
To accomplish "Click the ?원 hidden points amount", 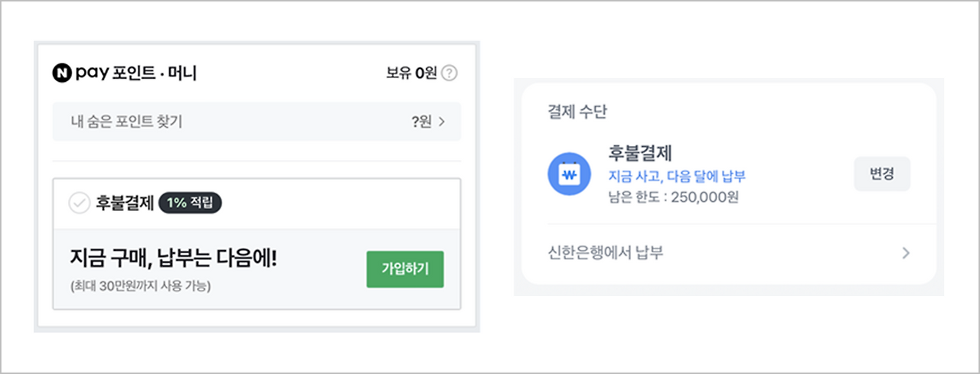I will tap(421, 122).
